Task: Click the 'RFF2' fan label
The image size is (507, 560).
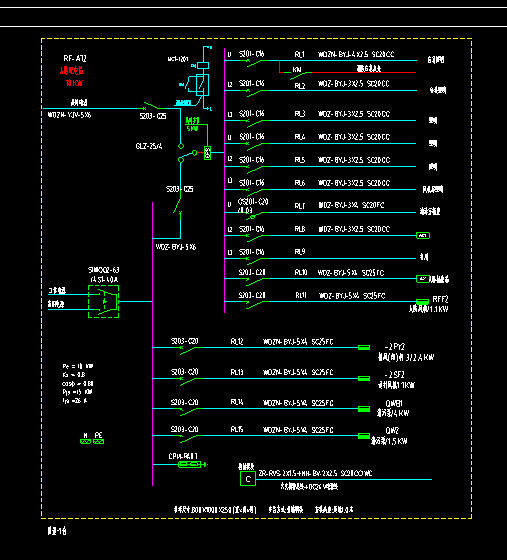Action: tap(440, 299)
